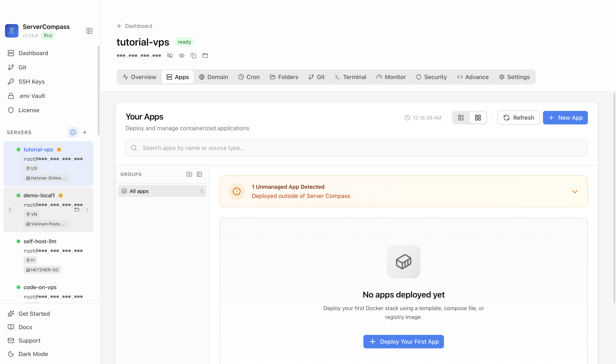Viewport: 616px width, 364px height.
Task: Open the Security tab
Action: point(431,77)
